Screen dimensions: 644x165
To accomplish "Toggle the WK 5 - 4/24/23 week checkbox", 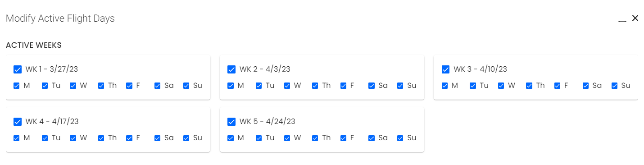I will click(231, 121).
